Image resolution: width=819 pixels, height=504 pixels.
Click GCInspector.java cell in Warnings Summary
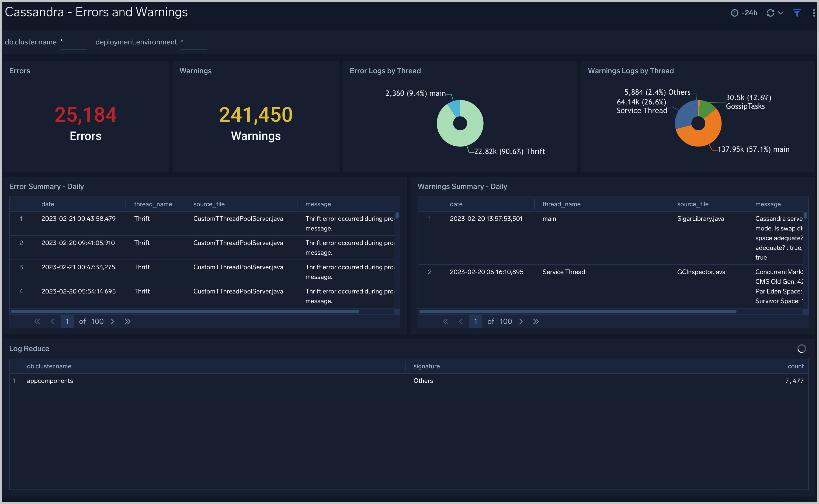pyautogui.click(x=701, y=272)
